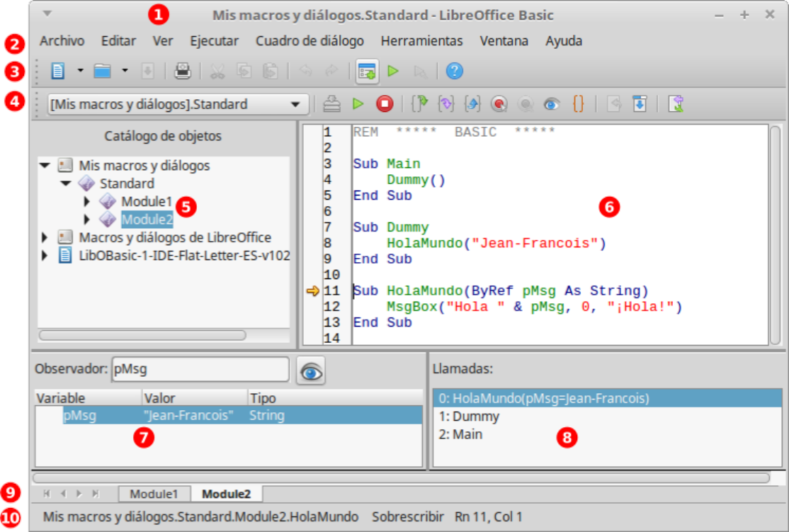789x532 pixels.
Task: Toggle breakpoint with the red breakpoint icon
Action: point(499,104)
